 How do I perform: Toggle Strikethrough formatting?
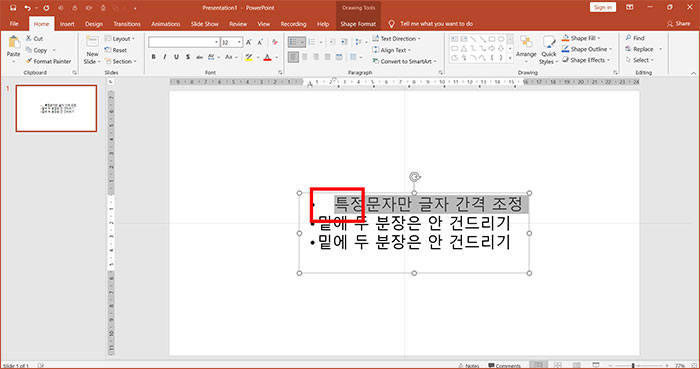coord(199,57)
